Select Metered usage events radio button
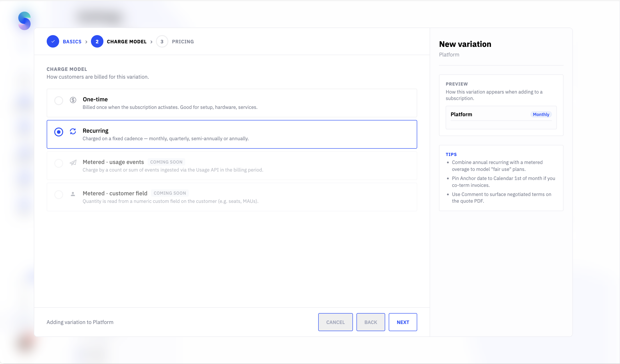620x364 pixels. tap(59, 163)
